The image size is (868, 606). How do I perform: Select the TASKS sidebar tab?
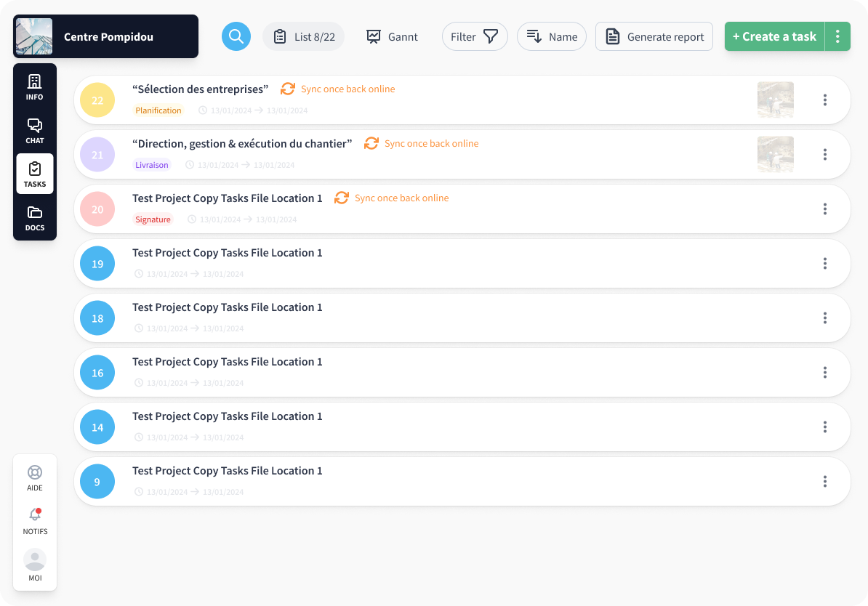tap(35, 174)
